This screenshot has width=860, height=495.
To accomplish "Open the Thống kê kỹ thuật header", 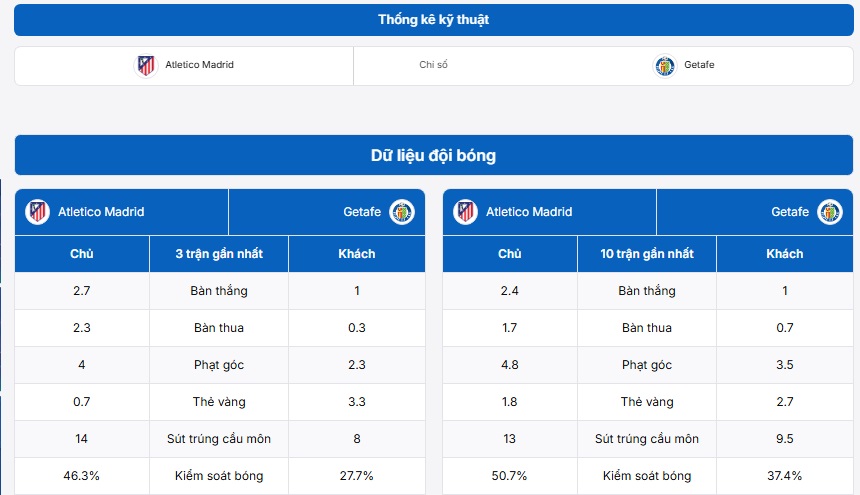I will [434, 20].
